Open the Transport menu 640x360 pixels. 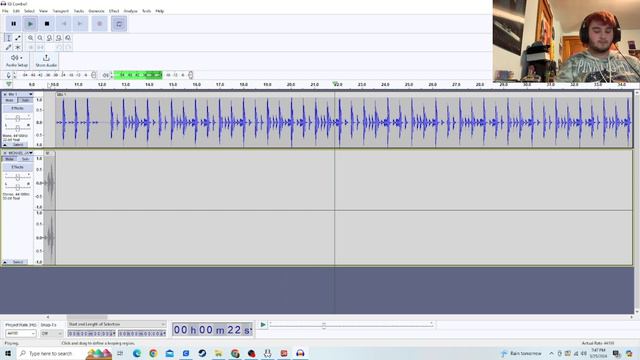(x=60, y=11)
